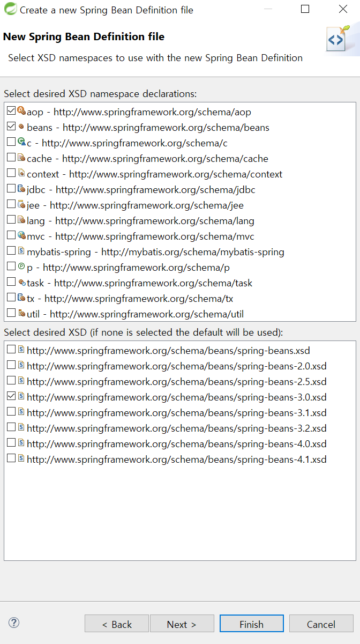360x644 pixels.
Task: Select the spring-beans-2.0.xsd URL text
Action: tap(177, 366)
